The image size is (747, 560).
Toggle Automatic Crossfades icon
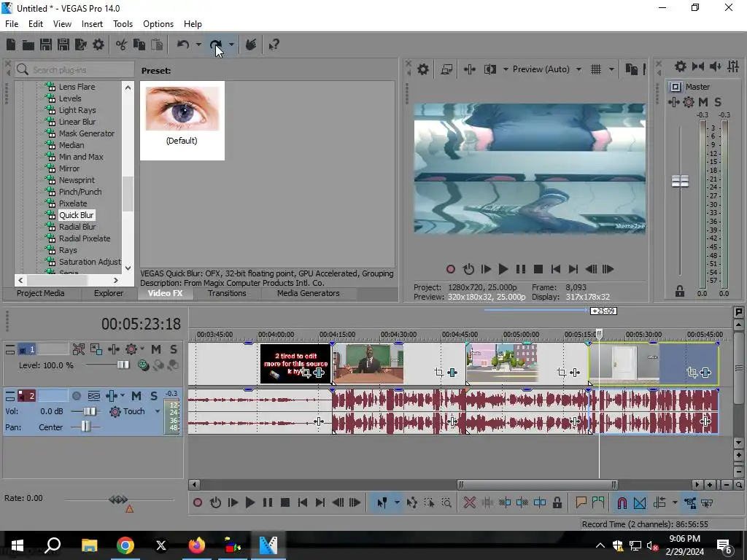click(640, 502)
